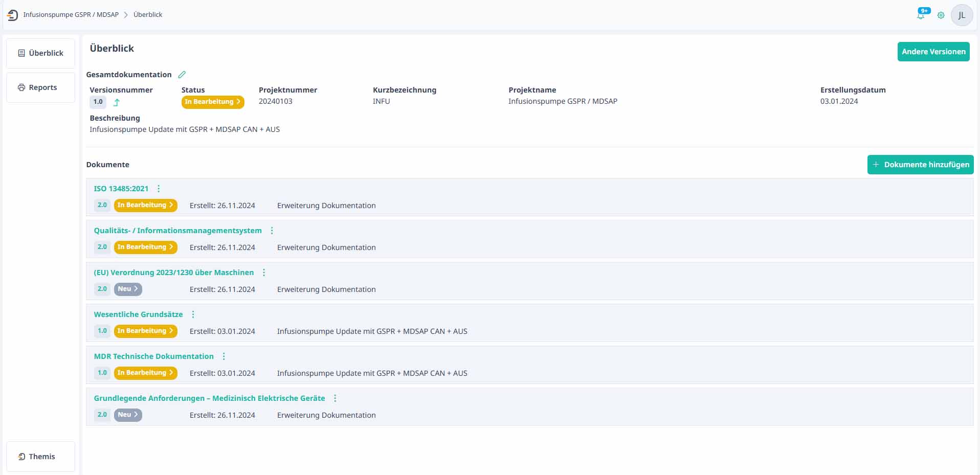This screenshot has height=475, width=980.
Task: Open the Themis sidebar item
Action: click(x=40, y=457)
